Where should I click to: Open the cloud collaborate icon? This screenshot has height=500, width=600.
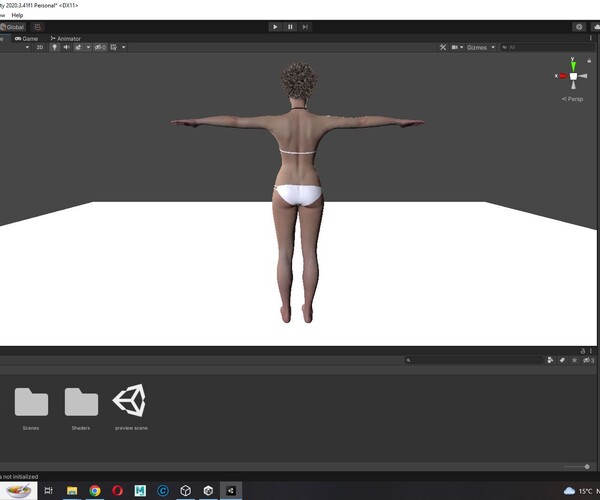pos(596,27)
